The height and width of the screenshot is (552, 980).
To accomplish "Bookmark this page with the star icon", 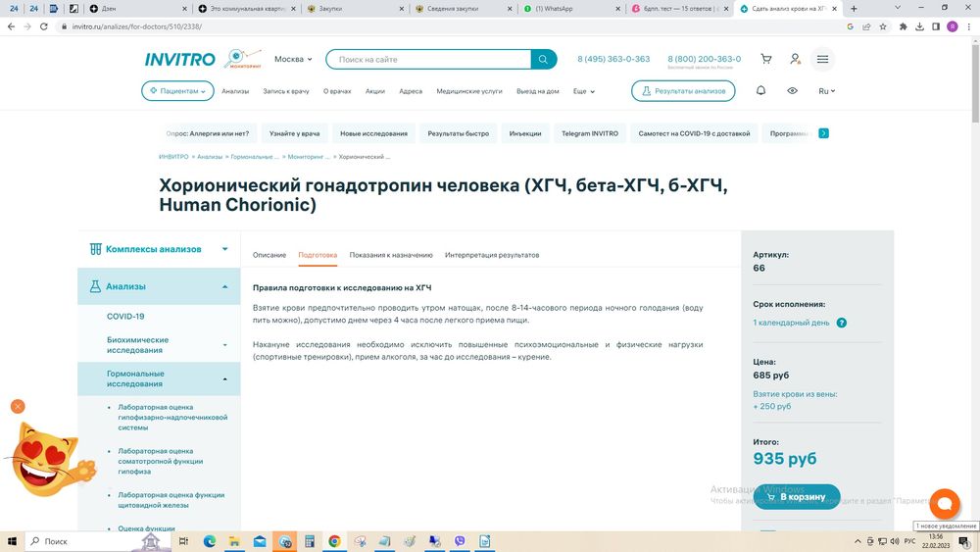I will (x=883, y=26).
